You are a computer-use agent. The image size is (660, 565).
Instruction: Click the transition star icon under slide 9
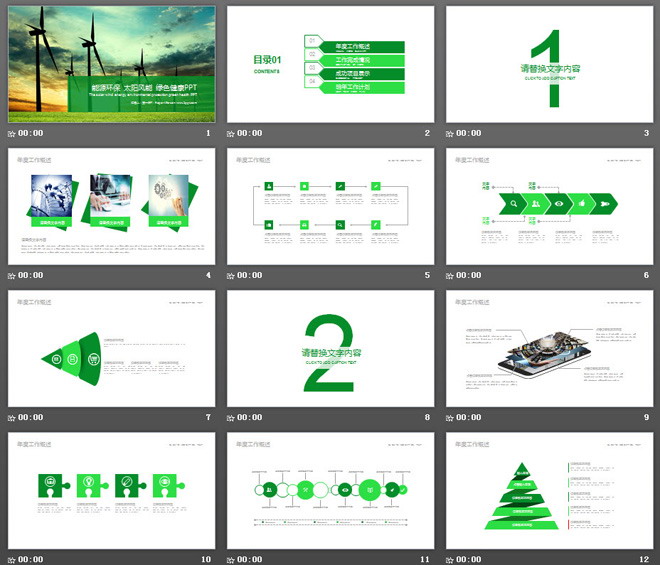pos(450,418)
